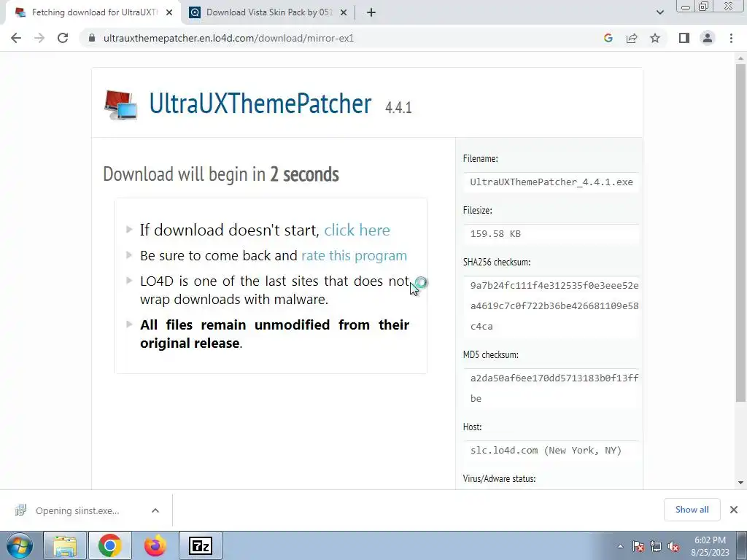747x560 pixels.
Task: Close the Fetching download for UltraUX tab
Action: point(169,13)
